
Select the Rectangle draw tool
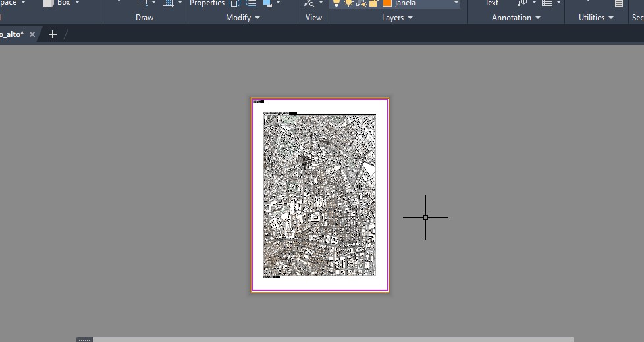[142, 3]
